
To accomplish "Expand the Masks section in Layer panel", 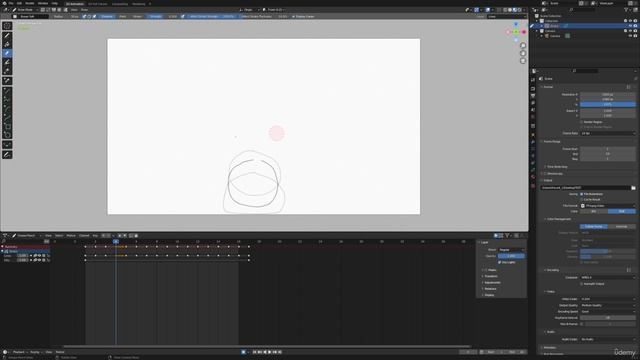I will click(x=492, y=270).
